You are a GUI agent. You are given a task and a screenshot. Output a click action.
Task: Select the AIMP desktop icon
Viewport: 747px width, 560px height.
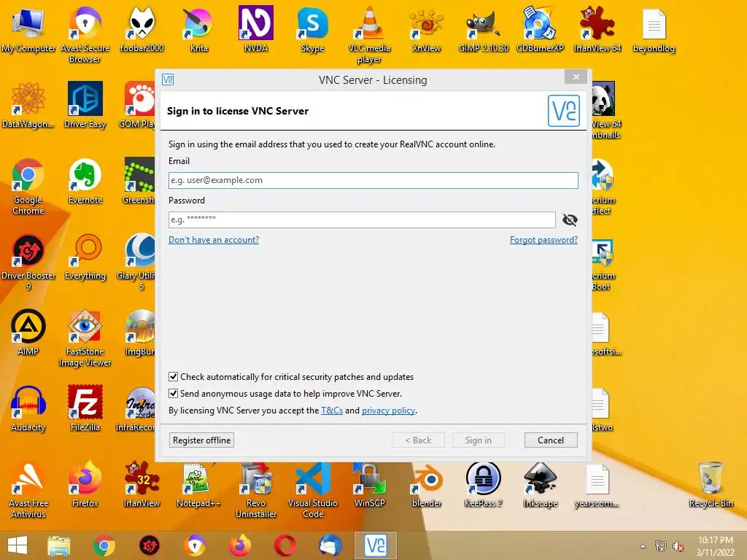(28, 332)
